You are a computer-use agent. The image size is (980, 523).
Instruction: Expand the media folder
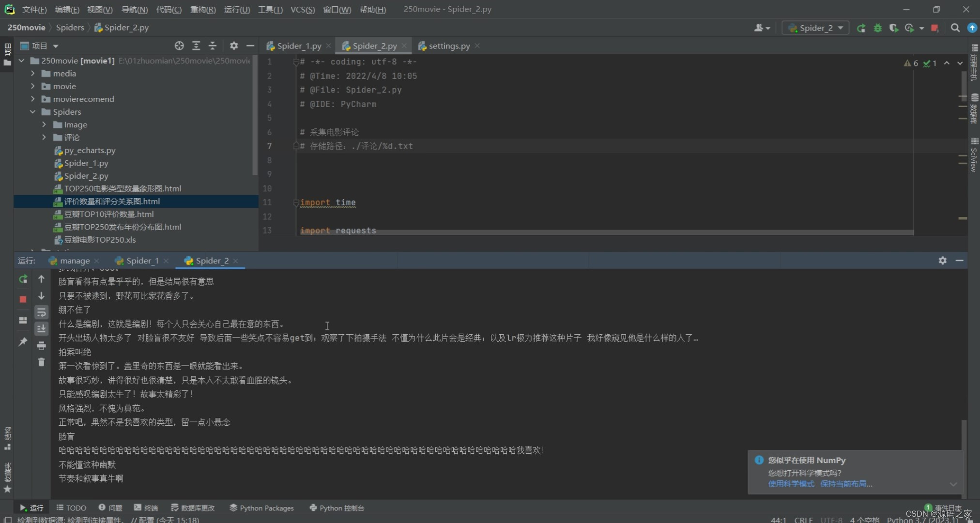point(32,74)
